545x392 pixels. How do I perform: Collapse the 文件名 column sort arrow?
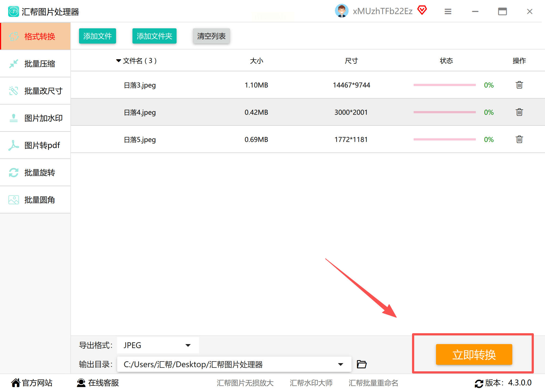(x=119, y=61)
